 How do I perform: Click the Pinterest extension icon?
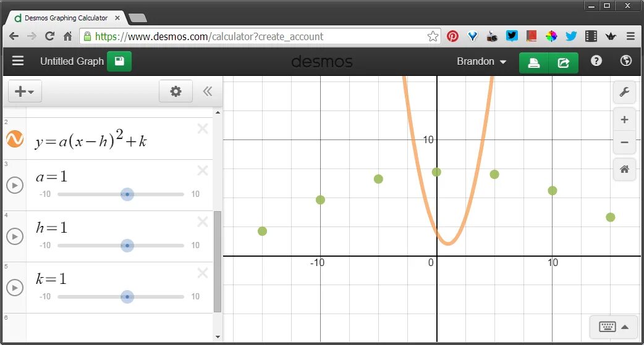coord(452,36)
